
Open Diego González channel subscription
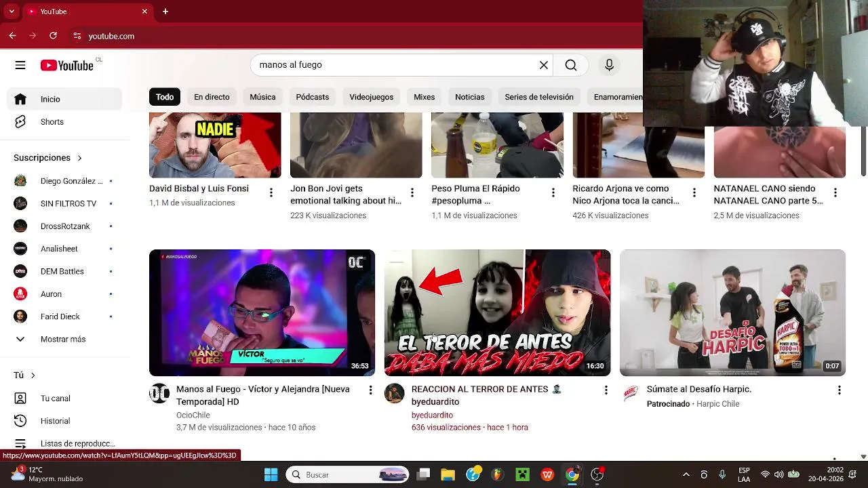(x=64, y=181)
